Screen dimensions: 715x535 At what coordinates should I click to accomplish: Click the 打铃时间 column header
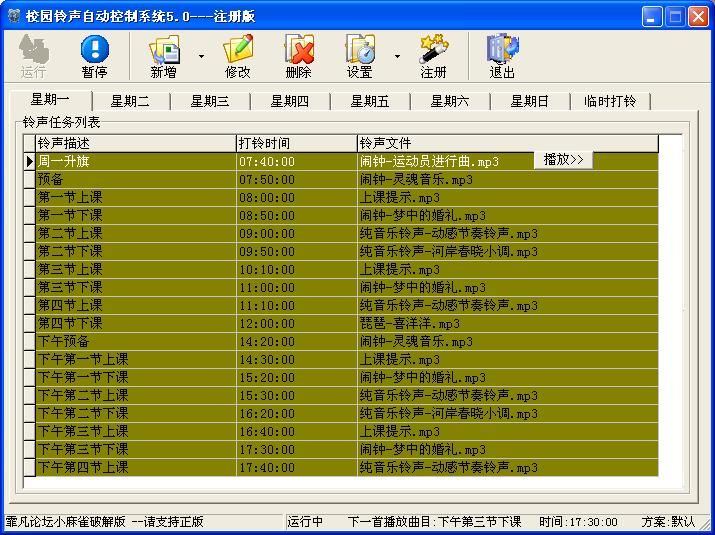coord(297,144)
